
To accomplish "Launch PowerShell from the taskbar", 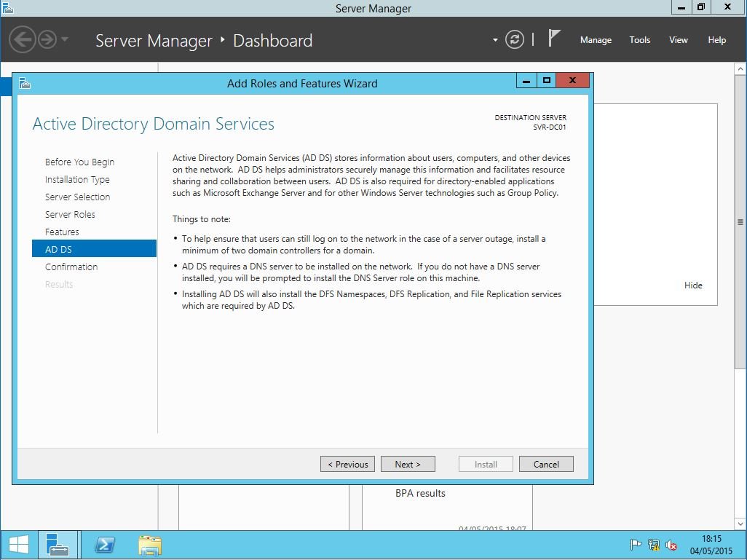I will tap(105, 545).
